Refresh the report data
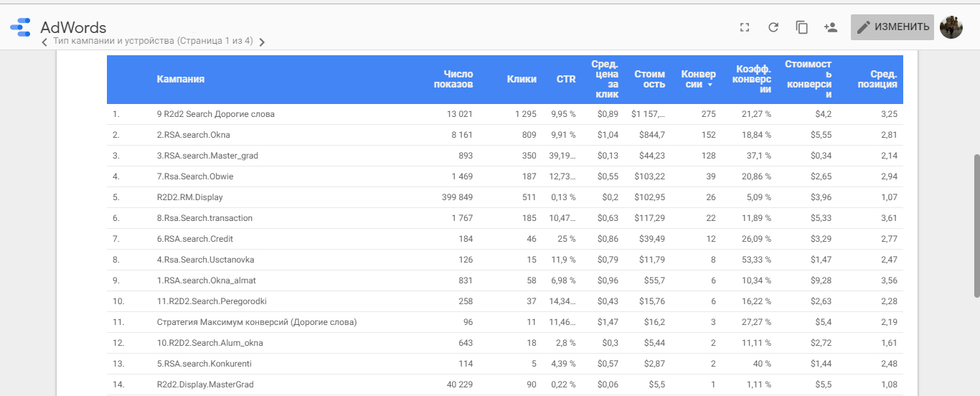This screenshot has height=396, width=980. [773, 27]
